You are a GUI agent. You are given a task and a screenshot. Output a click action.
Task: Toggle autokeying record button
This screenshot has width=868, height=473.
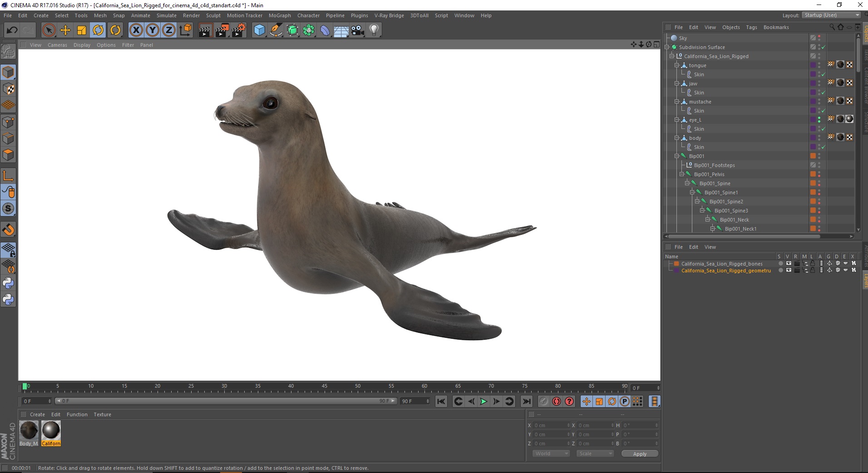(x=557, y=401)
